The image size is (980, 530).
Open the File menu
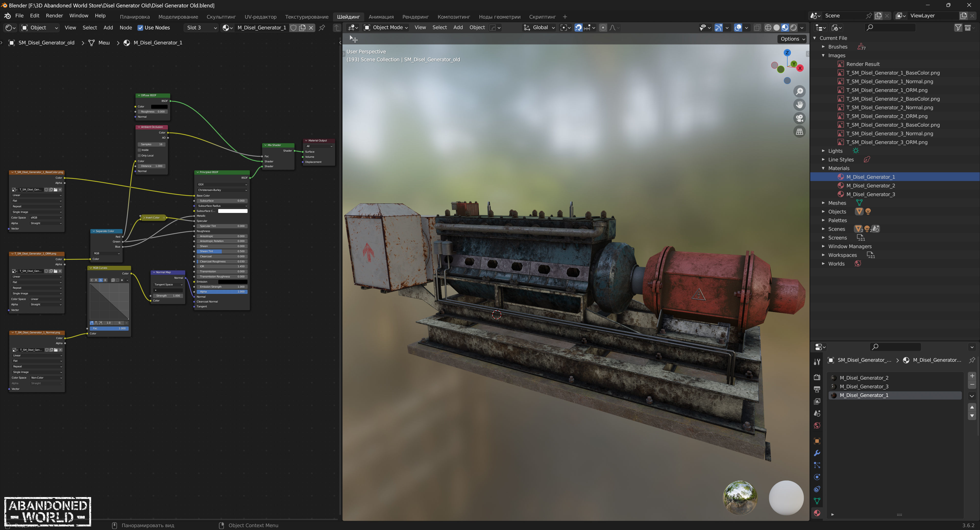tap(19, 16)
